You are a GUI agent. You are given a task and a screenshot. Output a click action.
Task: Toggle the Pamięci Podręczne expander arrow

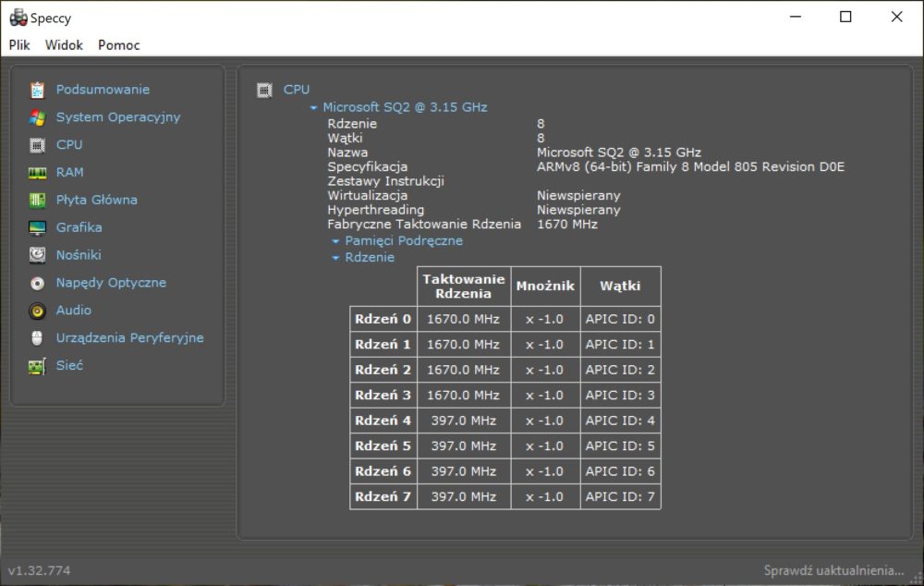(x=335, y=241)
